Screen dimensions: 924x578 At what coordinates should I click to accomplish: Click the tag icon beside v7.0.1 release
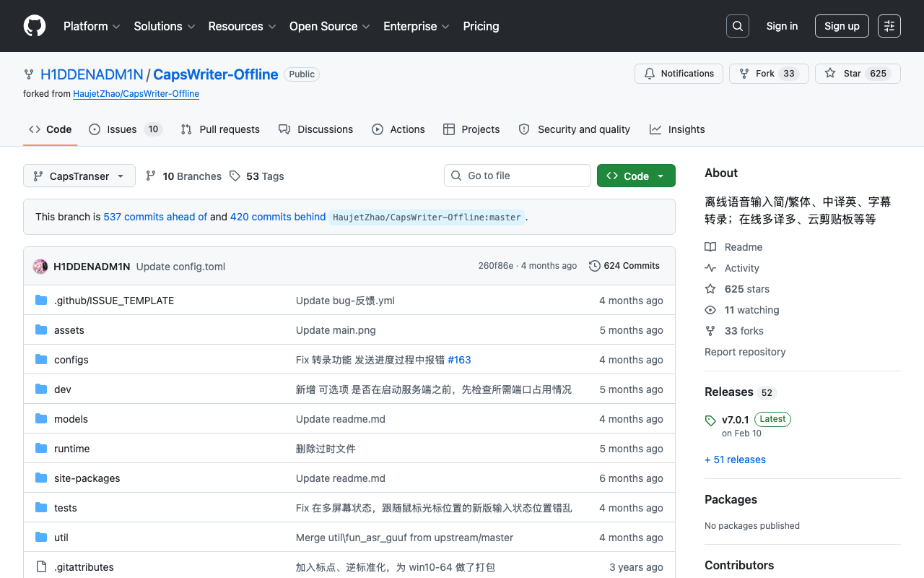point(710,420)
